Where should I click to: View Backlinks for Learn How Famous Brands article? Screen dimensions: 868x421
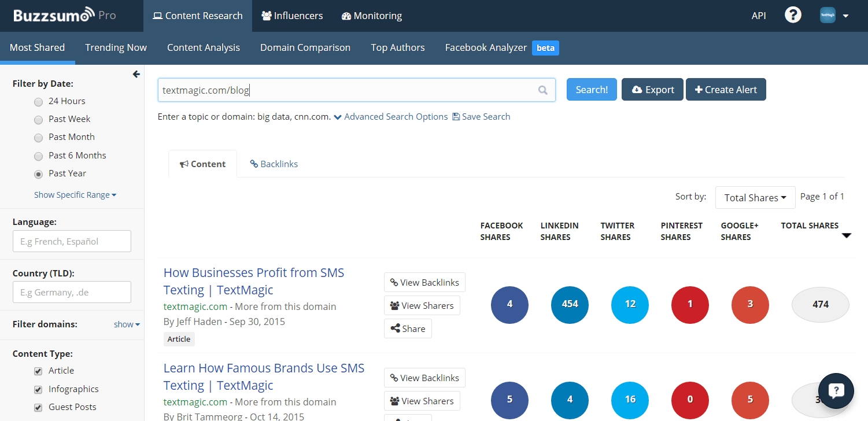pos(424,378)
